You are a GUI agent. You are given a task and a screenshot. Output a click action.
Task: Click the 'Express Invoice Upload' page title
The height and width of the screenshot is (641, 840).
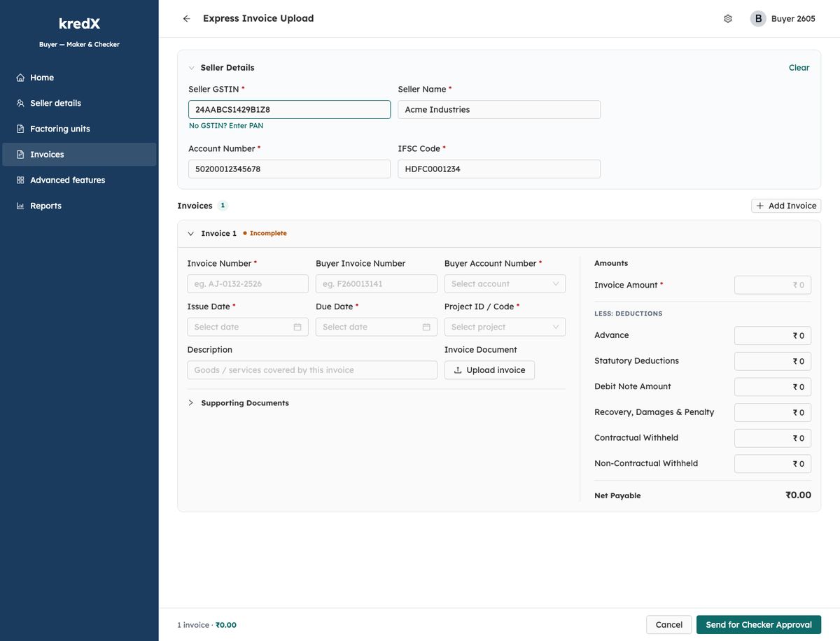pos(258,19)
